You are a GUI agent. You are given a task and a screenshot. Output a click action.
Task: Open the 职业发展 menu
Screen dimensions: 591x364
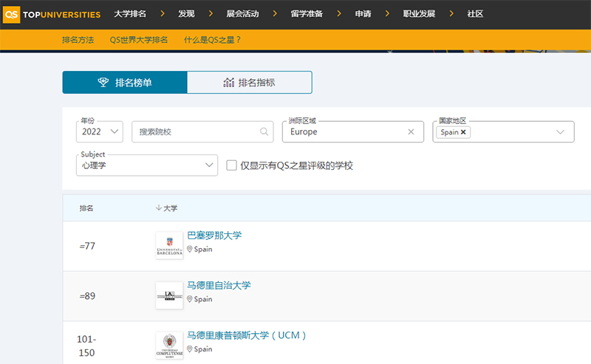point(419,14)
